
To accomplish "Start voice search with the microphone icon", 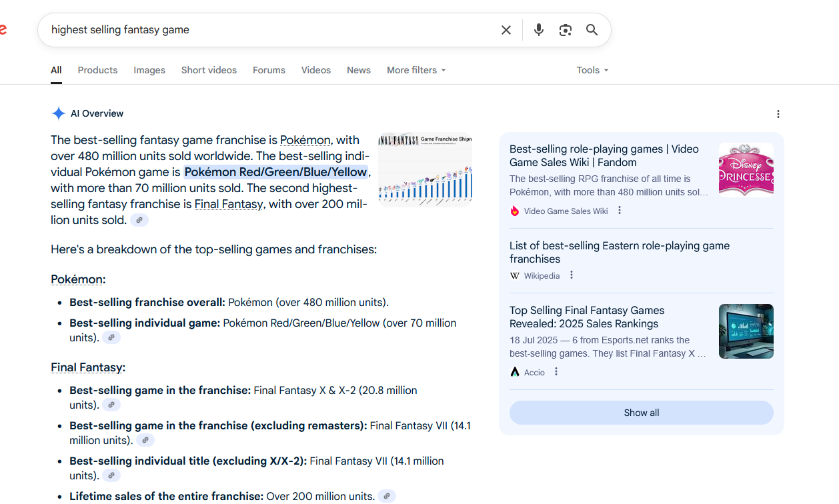I will 539,30.
